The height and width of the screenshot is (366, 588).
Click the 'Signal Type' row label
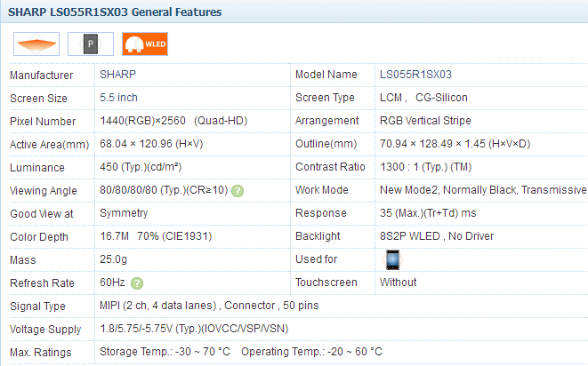point(37,306)
